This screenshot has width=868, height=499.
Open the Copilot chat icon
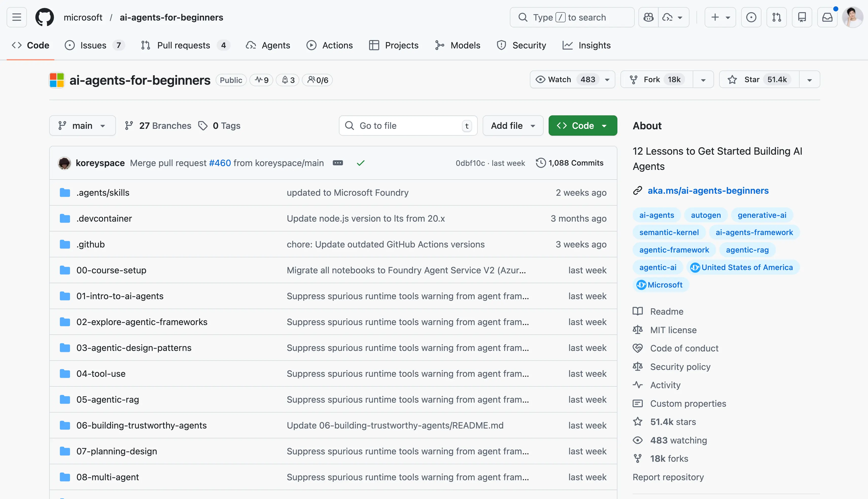(648, 17)
